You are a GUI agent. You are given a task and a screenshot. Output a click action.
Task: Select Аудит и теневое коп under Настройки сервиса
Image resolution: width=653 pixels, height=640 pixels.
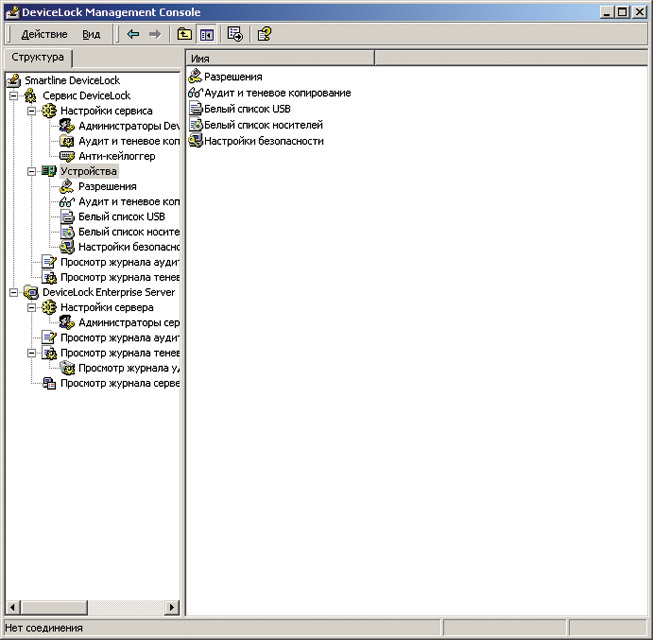[x=129, y=141]
